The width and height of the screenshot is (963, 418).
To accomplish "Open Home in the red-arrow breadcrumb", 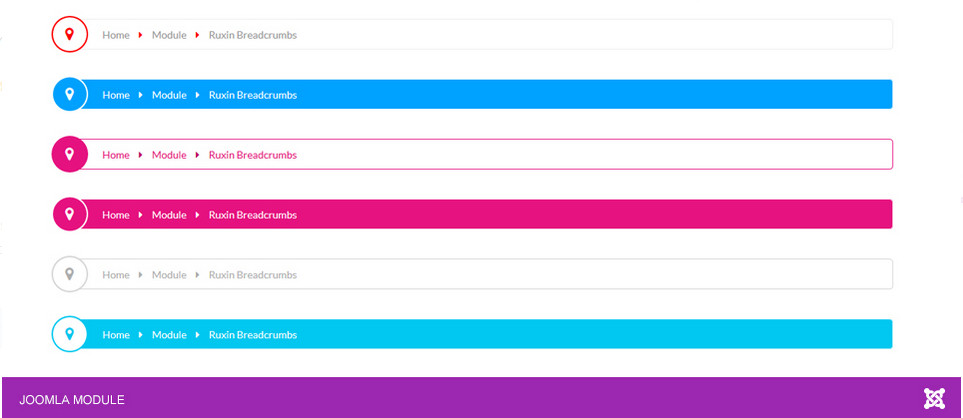I will (x=116, y=35).
